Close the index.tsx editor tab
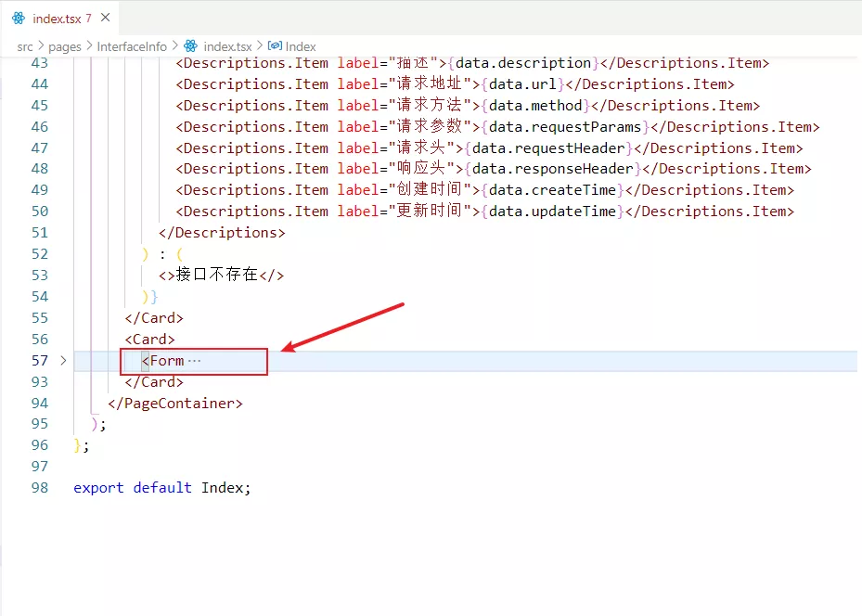The image size is (862, 616). point(106,18)
